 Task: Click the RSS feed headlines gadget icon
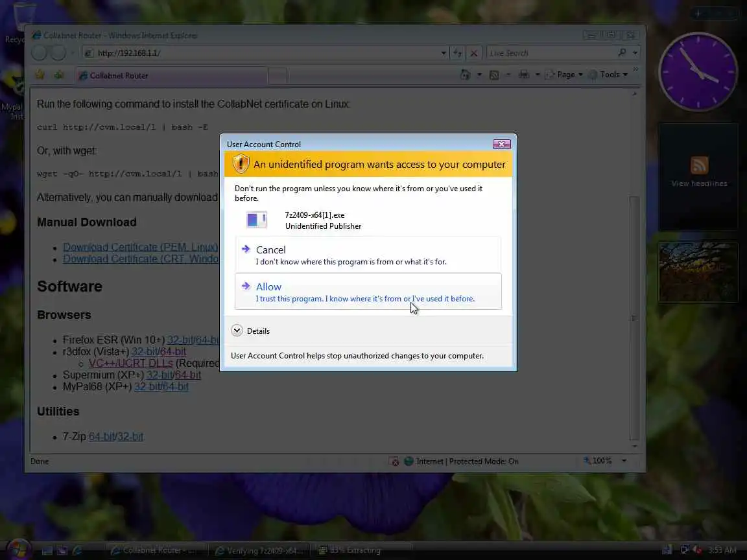699,165
